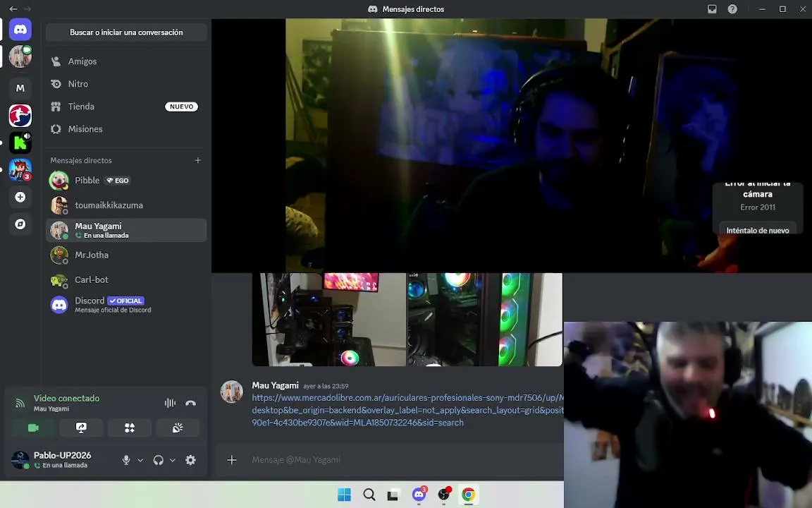The height and width of the screenshot is (508, 812).
Task: Open Discord home direct messages icon
Action: coord(20,30)
